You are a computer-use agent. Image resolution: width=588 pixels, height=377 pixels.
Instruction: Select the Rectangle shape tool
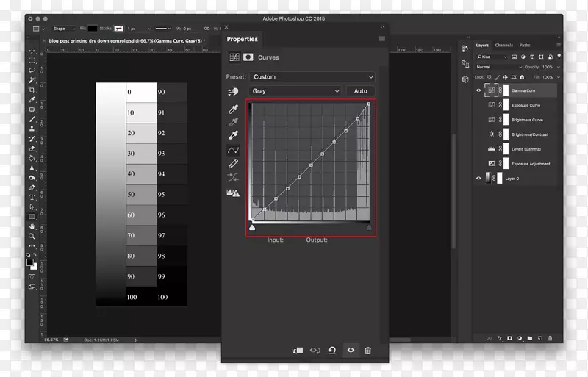[32, 217]
